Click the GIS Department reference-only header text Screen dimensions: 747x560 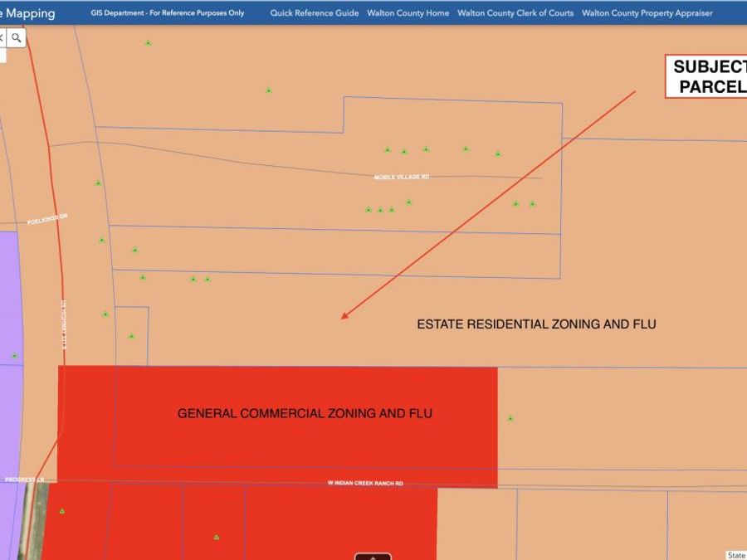pos(167,13)
